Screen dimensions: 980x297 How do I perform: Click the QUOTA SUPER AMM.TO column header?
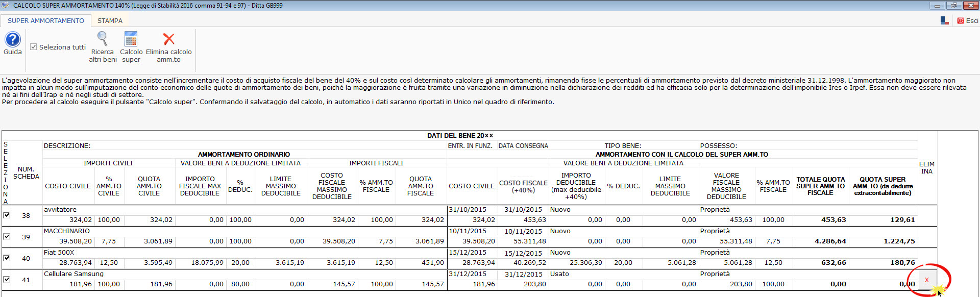coord(883,186)
